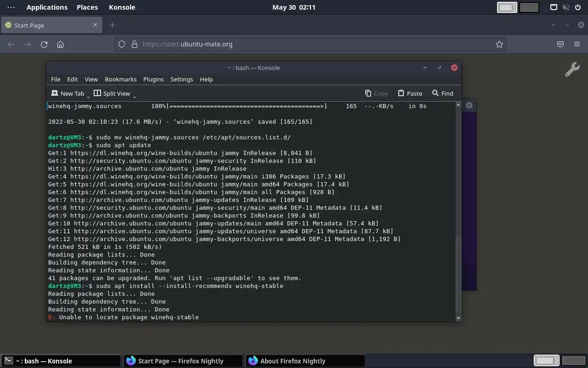This screenshot has height=368, width=588.
Task: Minimize the Firefox window
Action: point(554,25)
